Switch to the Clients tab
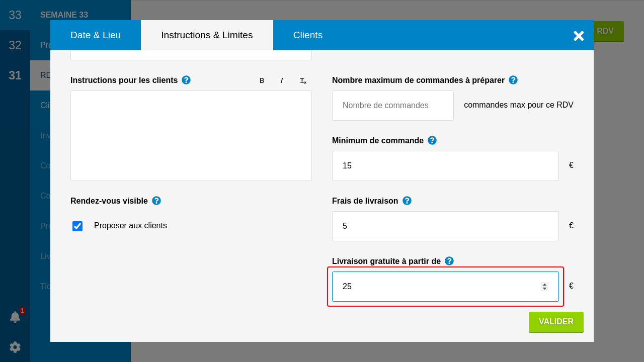The width and height of the screenshot is (644, 362). (x=308, y=35)
